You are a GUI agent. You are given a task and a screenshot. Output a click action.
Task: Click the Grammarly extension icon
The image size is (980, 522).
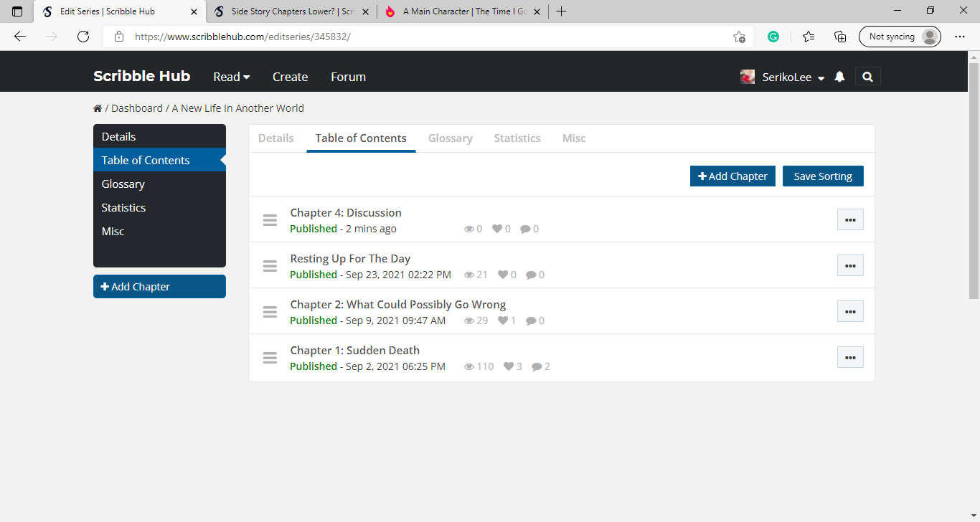[x=773, y=37]
